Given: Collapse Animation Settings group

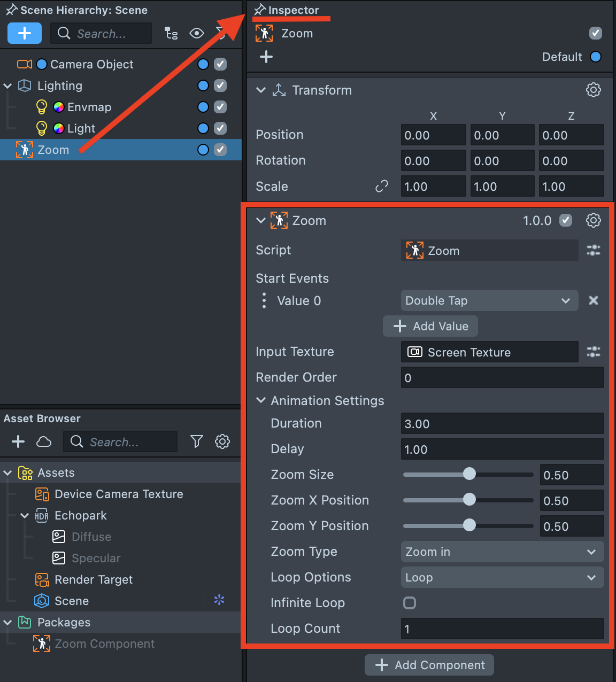Looking at the screenshot, I should [261, 400].
